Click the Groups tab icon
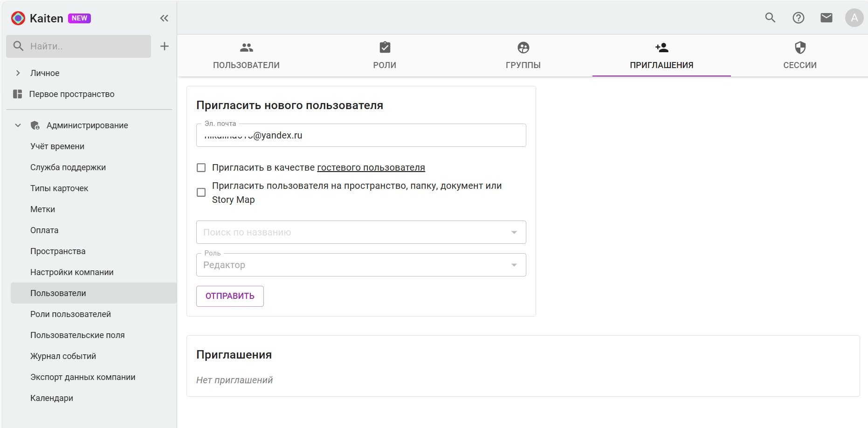The width and height of the screenshot is (868, 428). tap(524, 48)
